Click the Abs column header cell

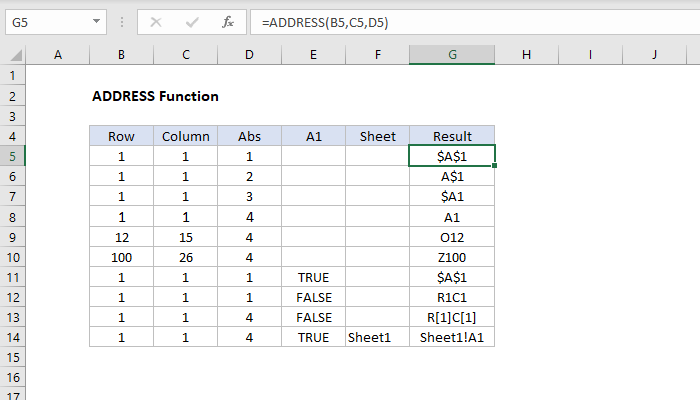[x=249, y=135]
